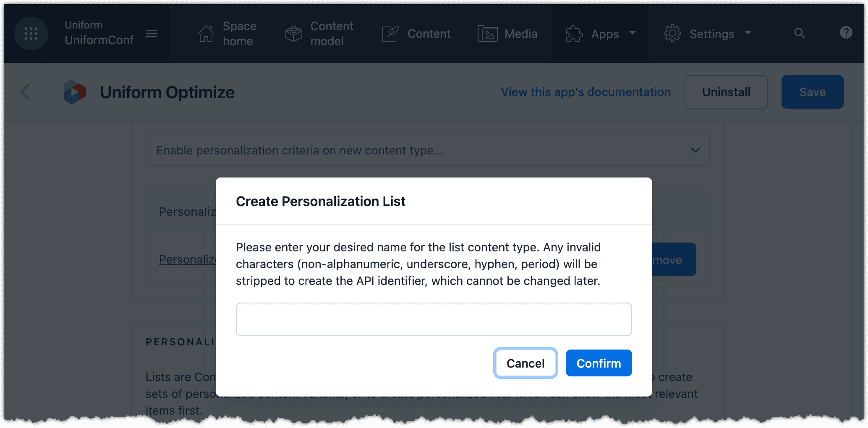Screen dimensions: 868x428
Task: Cancel the Create Personalization List dialog
Action: [x=525, y=363]
